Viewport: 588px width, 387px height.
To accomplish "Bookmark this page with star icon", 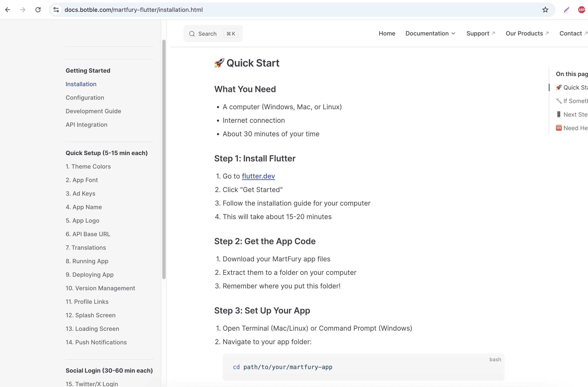I will click(545, 10).
